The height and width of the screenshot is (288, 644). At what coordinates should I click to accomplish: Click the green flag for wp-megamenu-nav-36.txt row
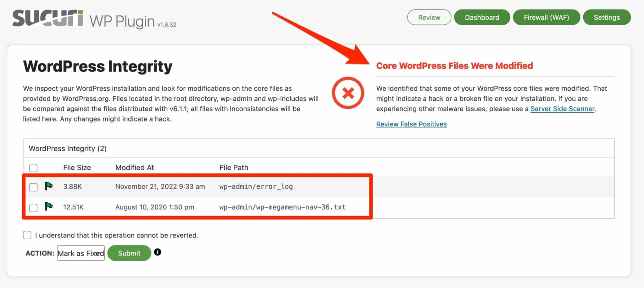tap(49, 206)
